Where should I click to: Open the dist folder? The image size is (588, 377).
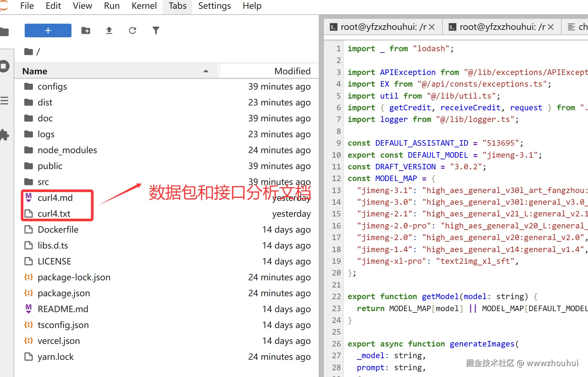pyautogui.click(x=167, y=103)
